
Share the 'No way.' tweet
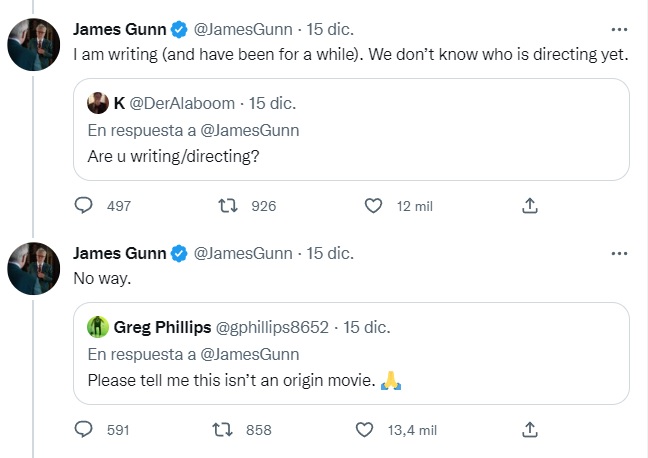[530, 429]
